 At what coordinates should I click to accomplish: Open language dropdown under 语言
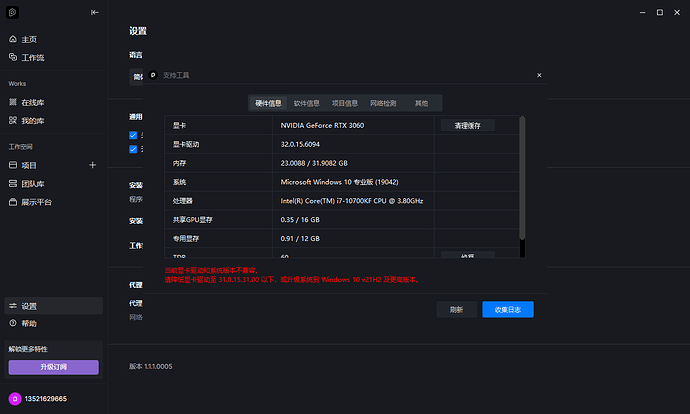[x=136, y=77]
